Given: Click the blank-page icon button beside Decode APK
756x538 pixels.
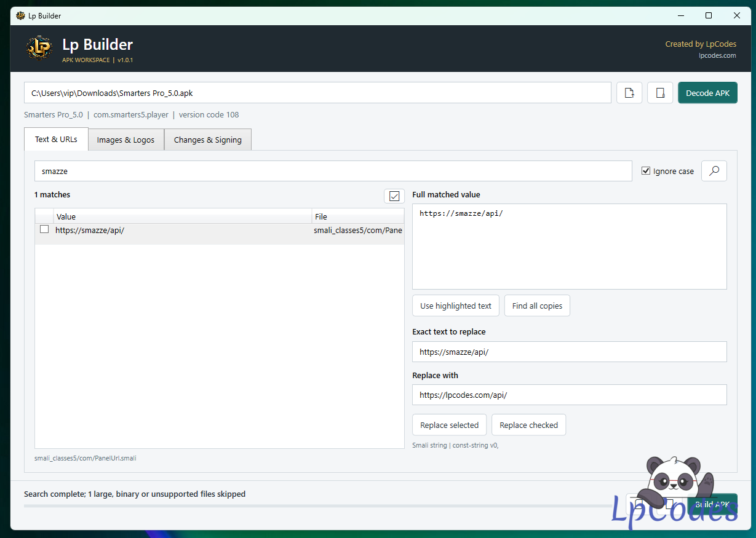Looking at the screenshot, I should 660,93.
